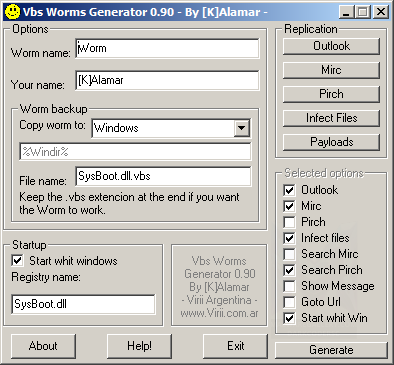The height and width of the screenshot is (365, 394).
Task: Click the Exit button
Action: [x=235, y=346]
